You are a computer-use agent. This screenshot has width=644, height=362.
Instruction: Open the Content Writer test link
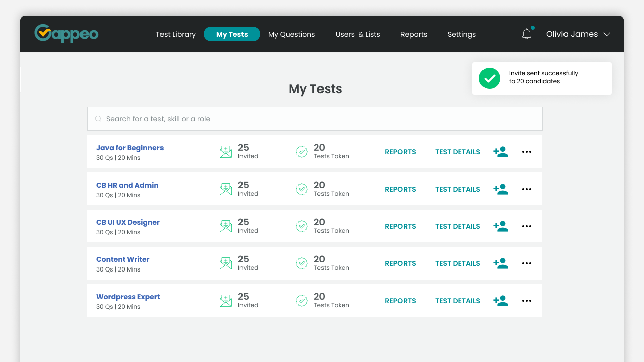(x=123, y=259)
